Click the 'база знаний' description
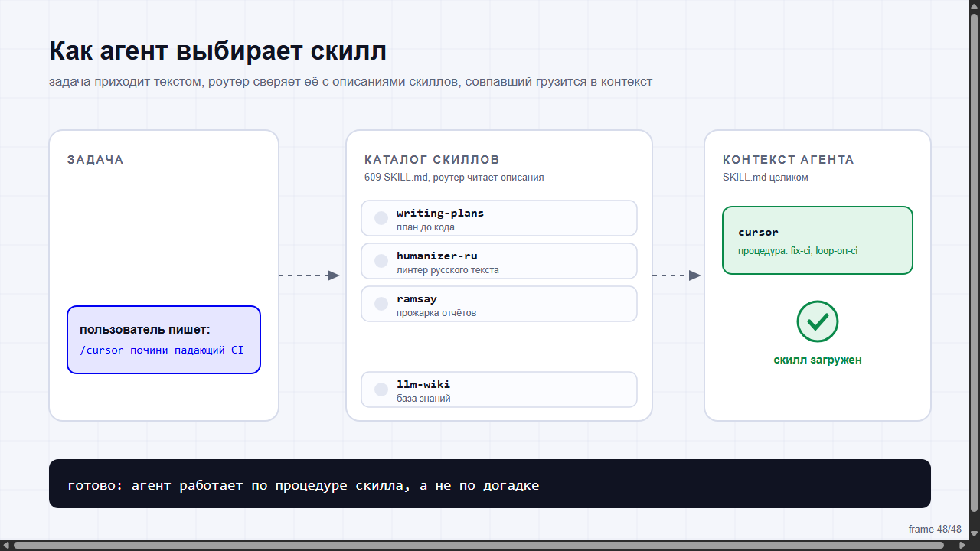 tap(423, 399)
